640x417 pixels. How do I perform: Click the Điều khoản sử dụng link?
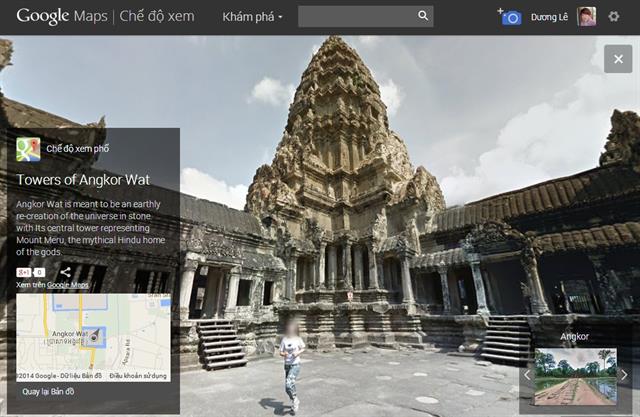click(x=138, y=376)
